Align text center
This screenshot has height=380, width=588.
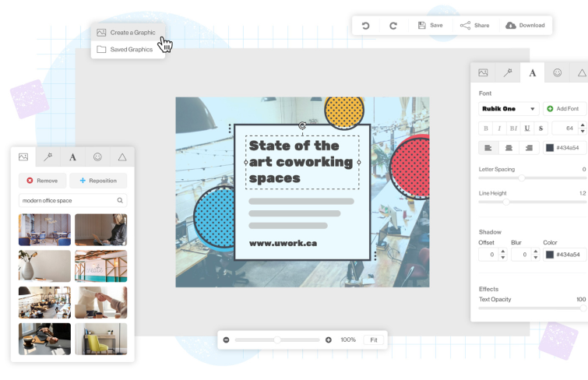pos(509,148)
